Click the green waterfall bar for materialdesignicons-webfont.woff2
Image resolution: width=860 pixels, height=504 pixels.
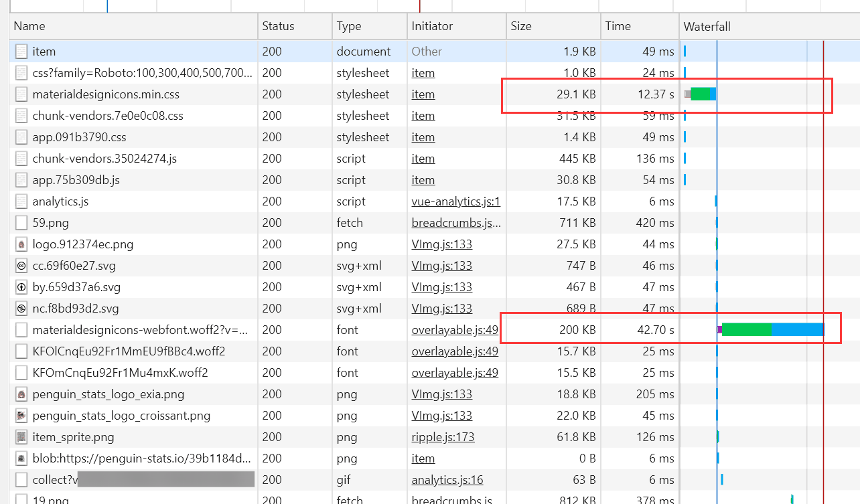[747, 329]
